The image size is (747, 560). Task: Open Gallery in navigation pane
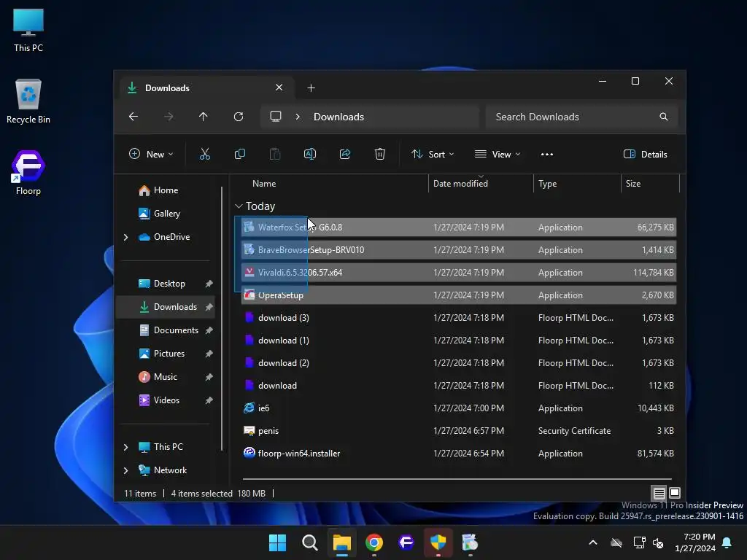click(x=167, y=214)
